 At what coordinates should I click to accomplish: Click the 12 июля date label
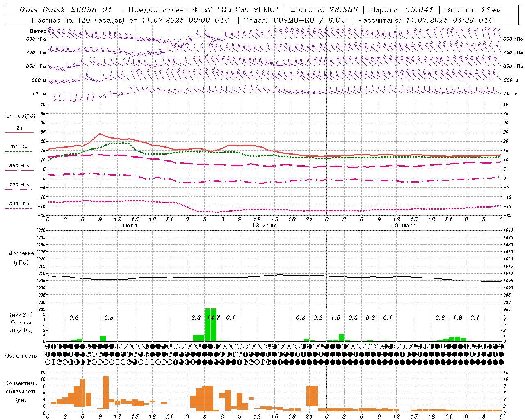tap(264, 226)
